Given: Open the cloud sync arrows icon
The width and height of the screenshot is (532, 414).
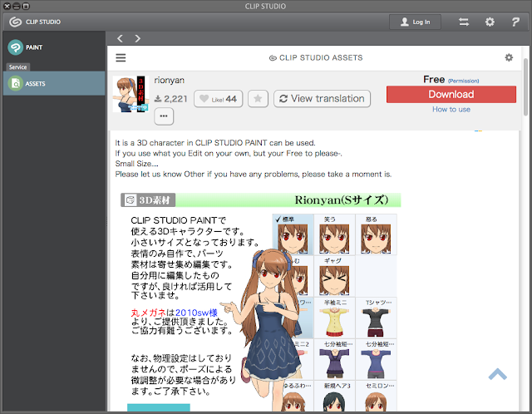Looking at the screenshot, I should 464,22.
